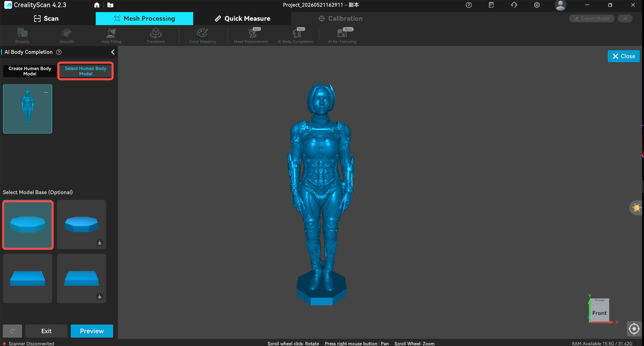Switch to the Scan tab

(x=46, y=18)
